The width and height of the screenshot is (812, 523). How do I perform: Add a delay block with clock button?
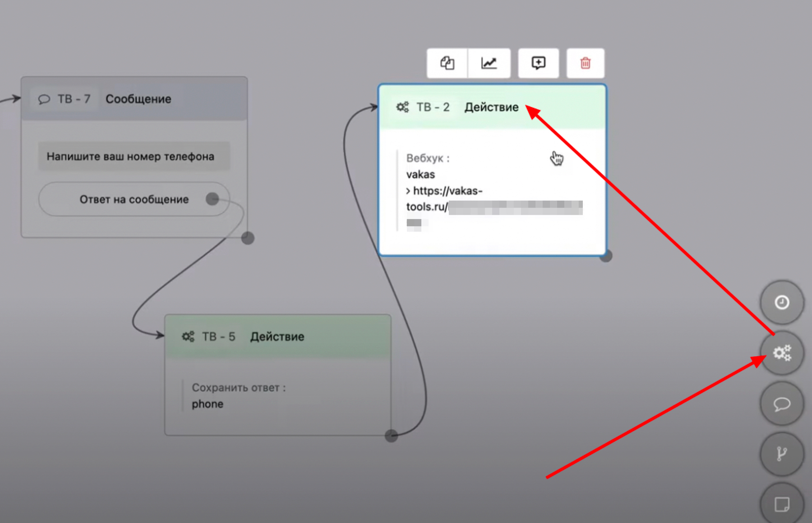point(782,302)
